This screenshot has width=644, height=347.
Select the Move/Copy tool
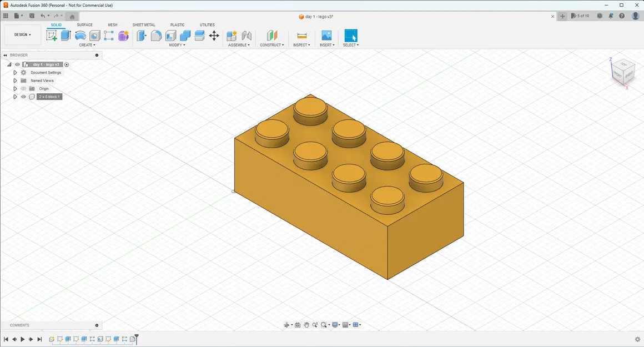[x=214, y=36]
